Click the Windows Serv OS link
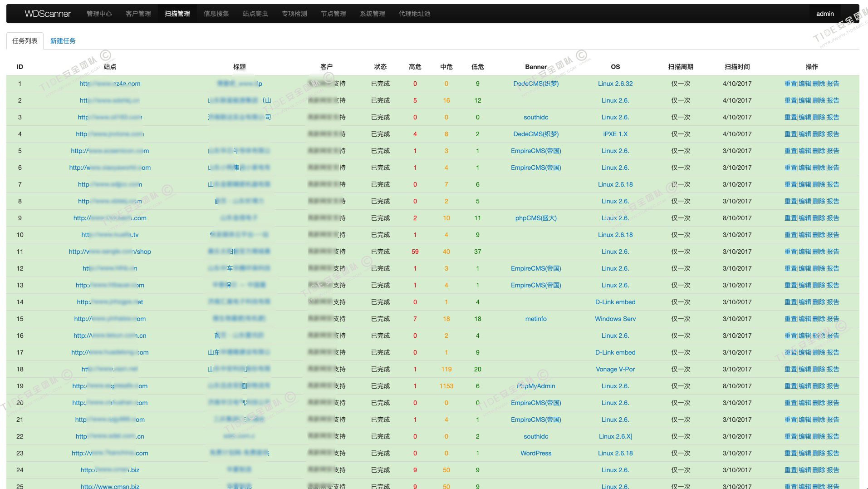 pyautogui.click(x=615, y=319)
